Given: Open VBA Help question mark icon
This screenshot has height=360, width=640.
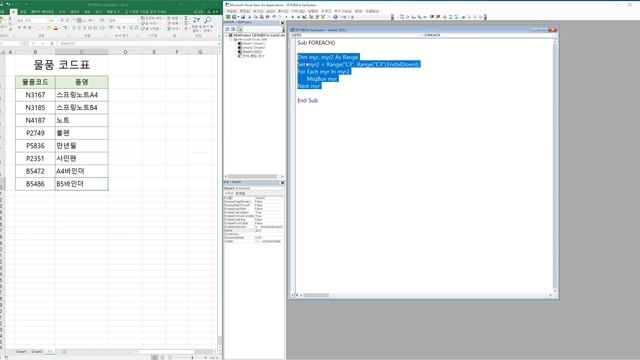Looking at the screenshot, I should pos(336,17).
